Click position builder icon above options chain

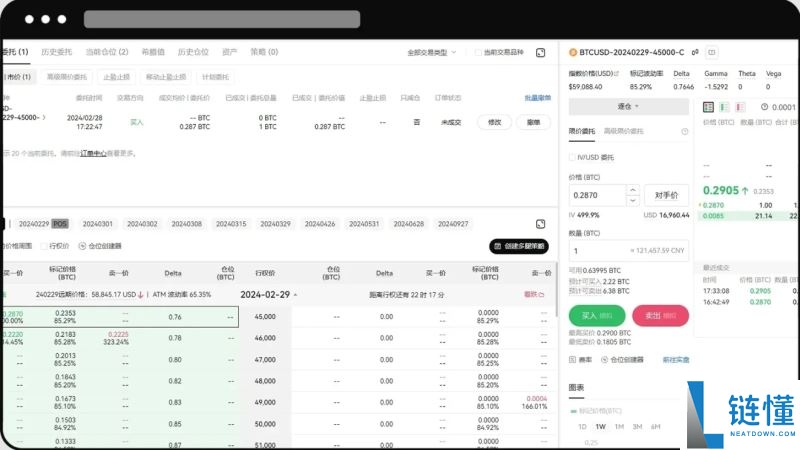click(x=82, y=246)
